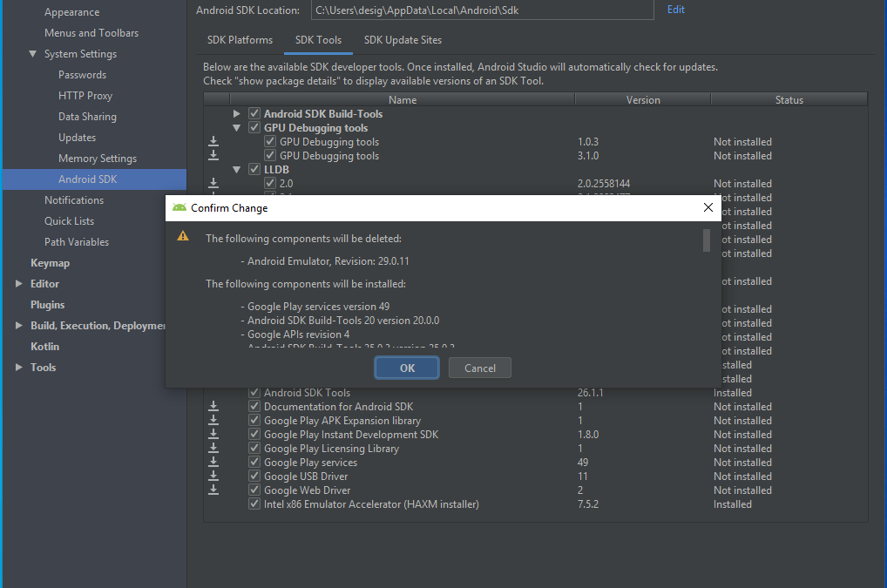Sort the table by Name column header
The height and width of the screenshot is (588, 887).
[403, 100]
